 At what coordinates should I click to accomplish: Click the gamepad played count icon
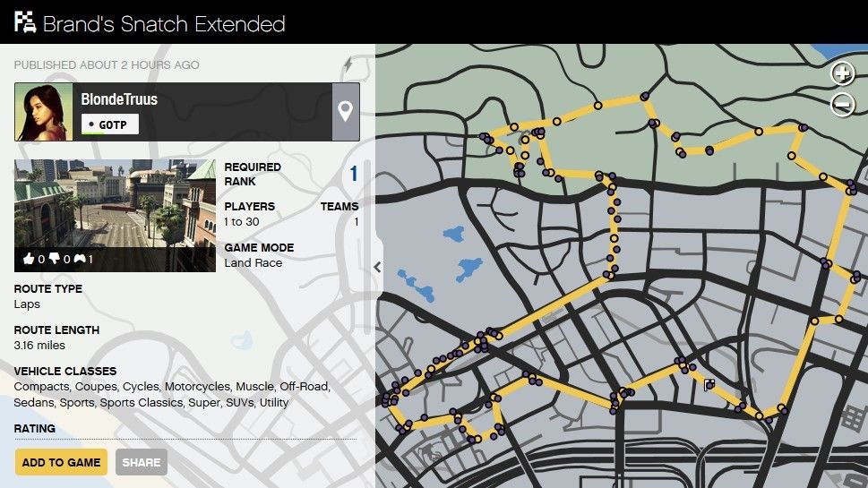[80, 259]
